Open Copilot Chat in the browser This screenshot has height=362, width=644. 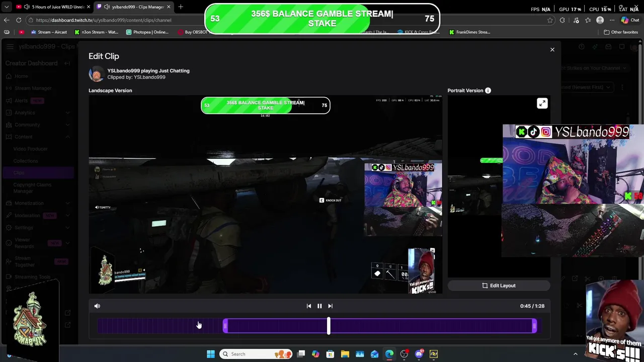630,20
